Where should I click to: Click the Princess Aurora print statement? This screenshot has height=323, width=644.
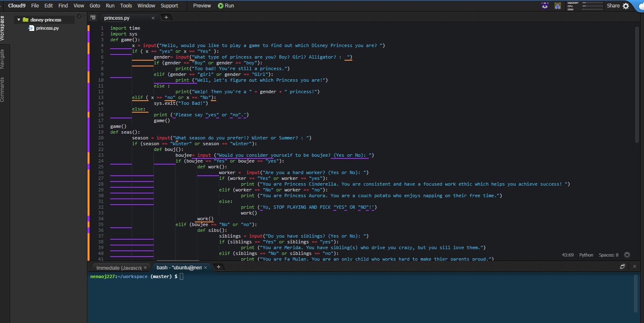coord(371,196)
